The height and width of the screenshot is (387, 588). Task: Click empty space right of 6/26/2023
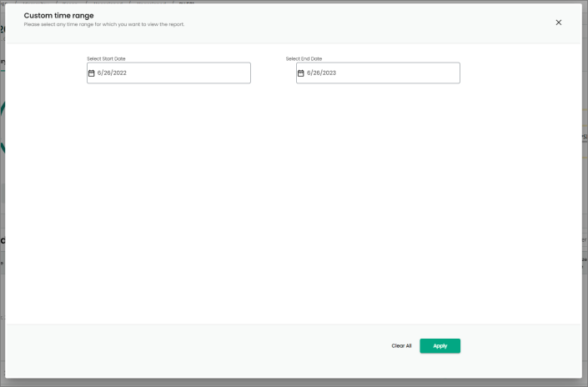click(400, 73)
